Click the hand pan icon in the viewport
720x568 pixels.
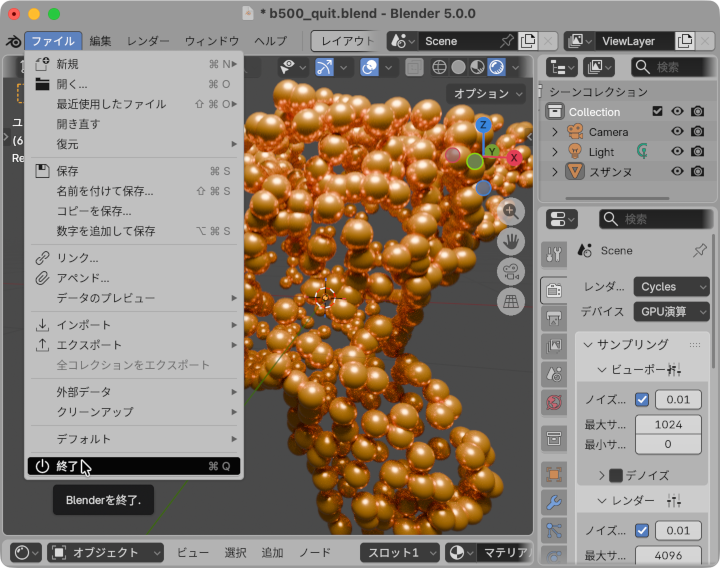coord(512,241)
